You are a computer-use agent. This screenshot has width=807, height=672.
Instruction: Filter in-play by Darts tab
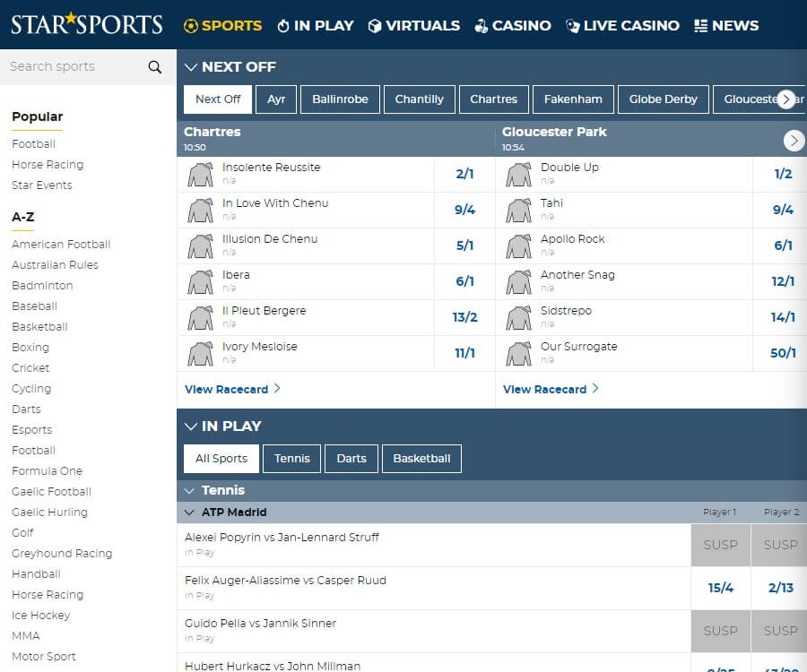351,459
